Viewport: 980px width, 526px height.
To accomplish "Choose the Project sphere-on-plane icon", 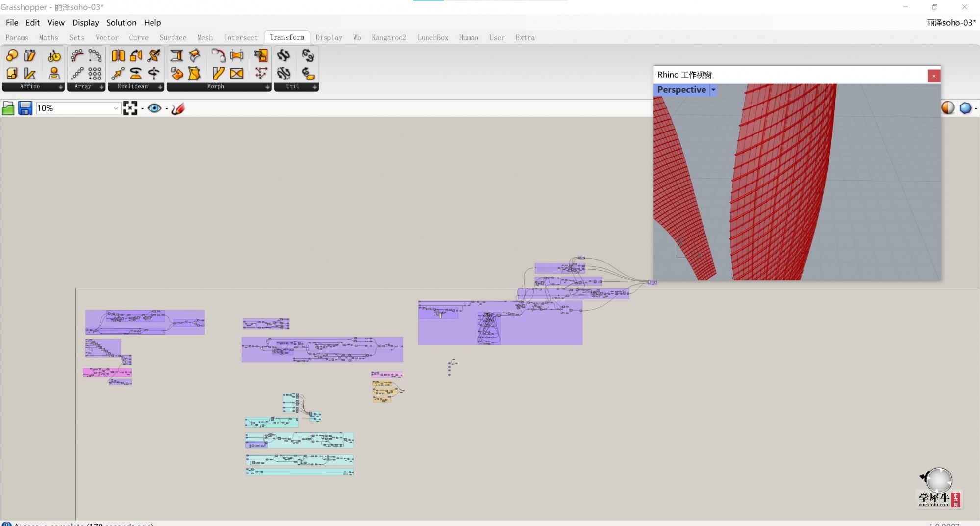I will pyautogui.click(x=54, y=74).
